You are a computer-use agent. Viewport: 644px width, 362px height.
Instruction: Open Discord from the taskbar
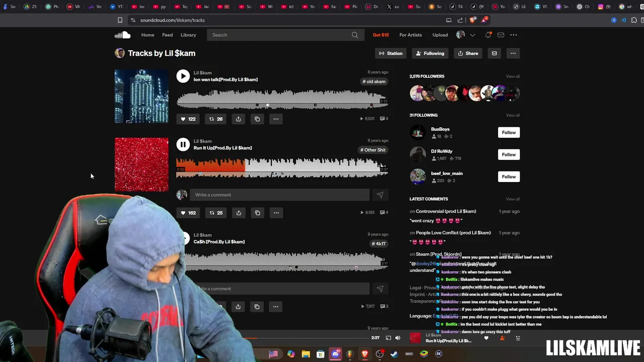point(336,354)
